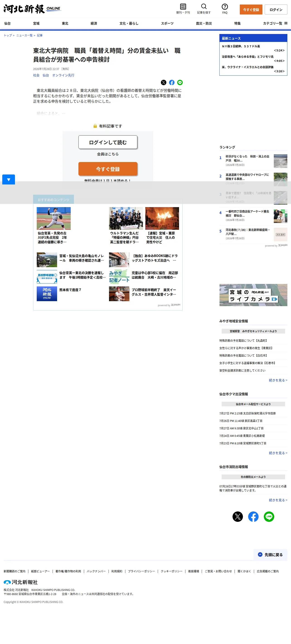Screen dimensions: 291x644
Task: Click the ranking 2 highway thumbnail
Action: click(x=281, y=179)
